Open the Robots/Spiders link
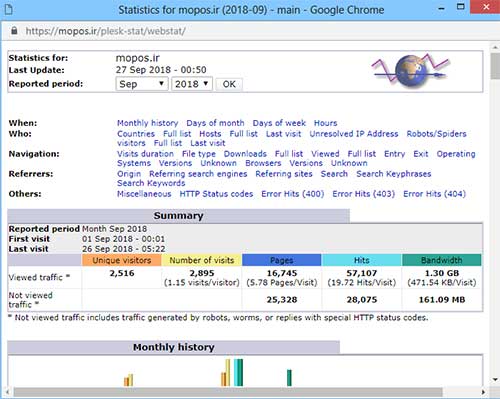This screenshot has height=399, width=500. [436, 134]
